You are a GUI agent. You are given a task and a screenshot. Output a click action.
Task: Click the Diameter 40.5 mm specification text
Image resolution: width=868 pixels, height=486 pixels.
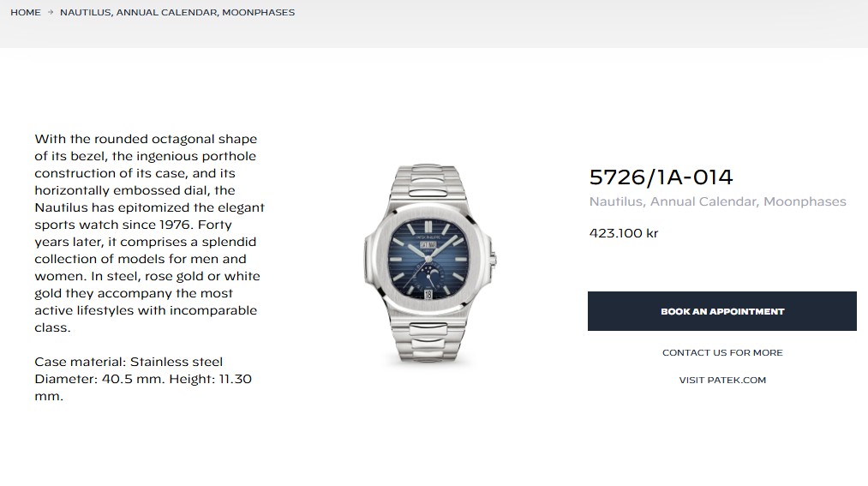[x=143, y=379]
